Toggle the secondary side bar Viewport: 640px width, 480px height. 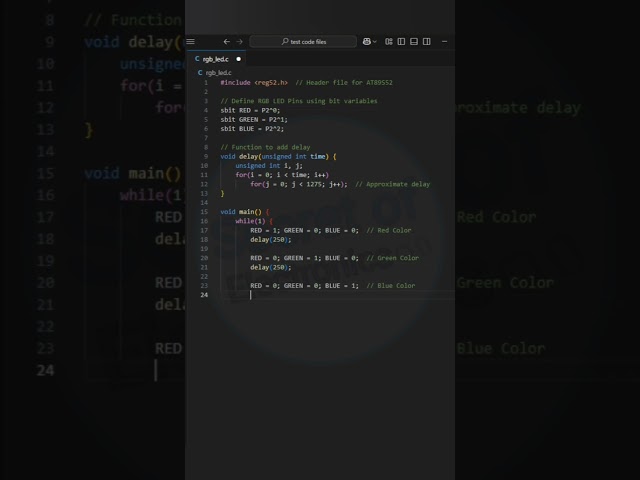[x=427, y=42]
